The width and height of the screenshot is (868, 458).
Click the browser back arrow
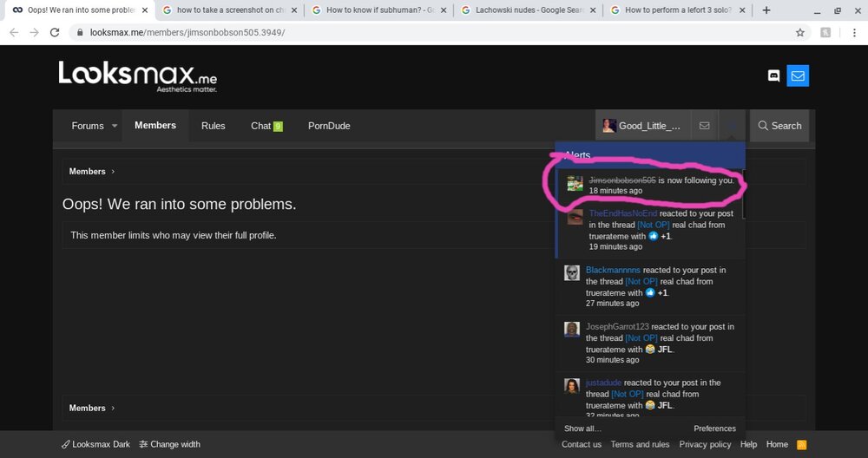tap(14, 33)
